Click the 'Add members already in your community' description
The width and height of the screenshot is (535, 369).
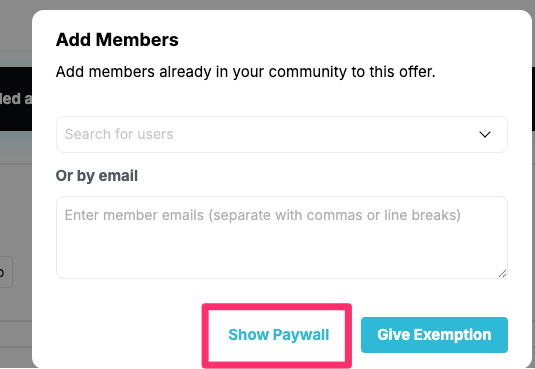(245, 72)
